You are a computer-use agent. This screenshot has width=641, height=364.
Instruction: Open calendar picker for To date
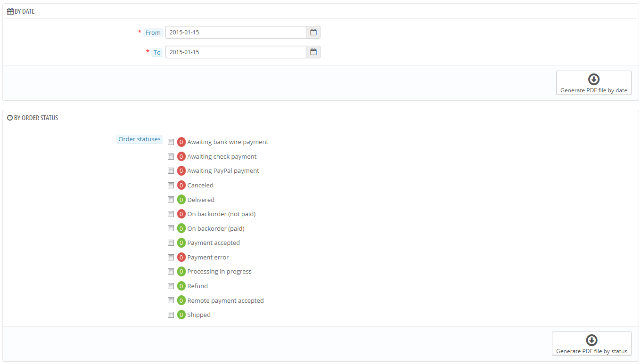tap(313, 52)
